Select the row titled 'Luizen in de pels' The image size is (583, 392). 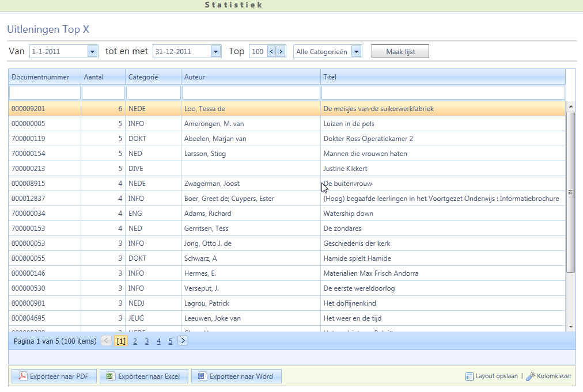click(x=287, y=124)
